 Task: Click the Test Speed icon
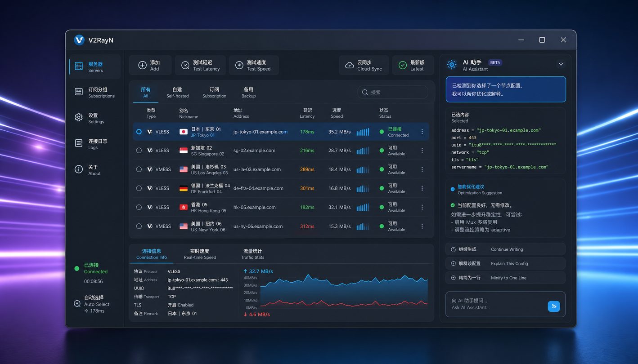pyautogui.click(x=239, y=65)
